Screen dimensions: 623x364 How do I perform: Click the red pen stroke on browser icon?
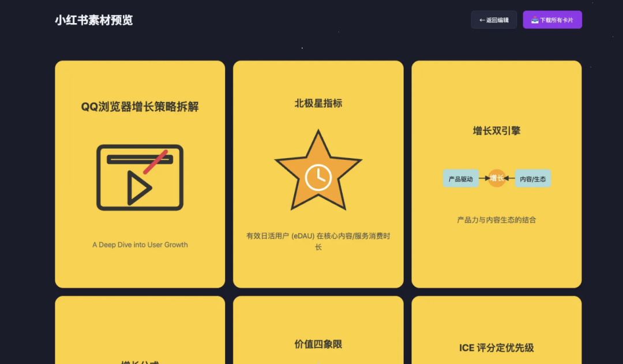[155, 162]
